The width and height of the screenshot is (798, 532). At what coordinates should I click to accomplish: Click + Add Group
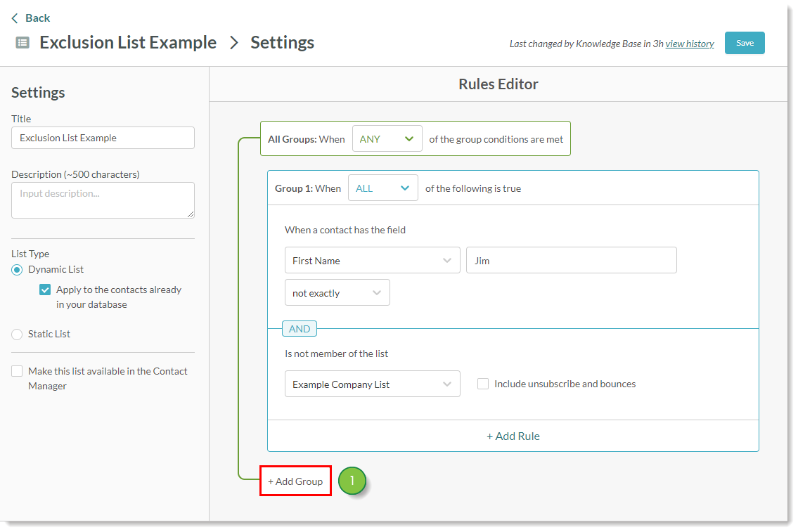tap(295, 481)
